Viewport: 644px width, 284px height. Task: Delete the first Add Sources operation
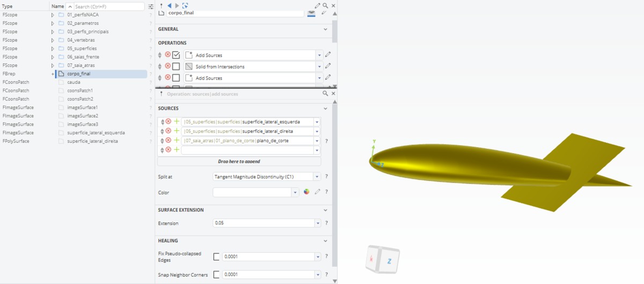167,55
